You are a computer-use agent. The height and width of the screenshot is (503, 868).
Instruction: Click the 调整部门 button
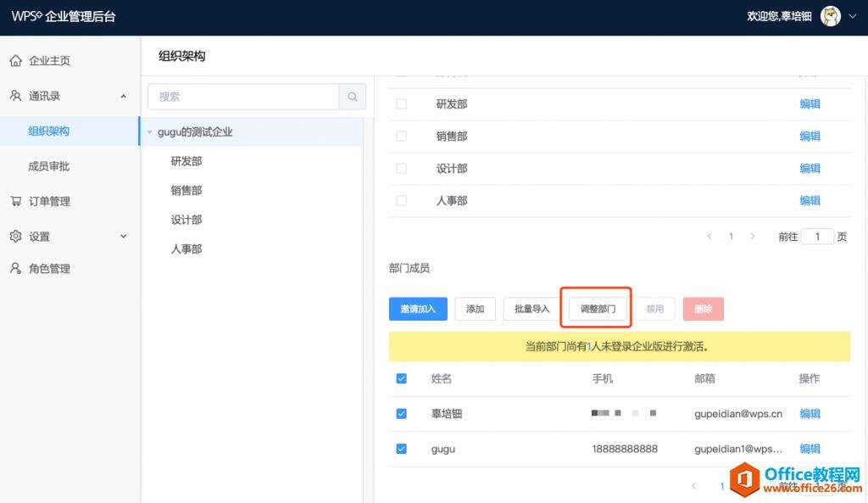(x=598, y=309)
